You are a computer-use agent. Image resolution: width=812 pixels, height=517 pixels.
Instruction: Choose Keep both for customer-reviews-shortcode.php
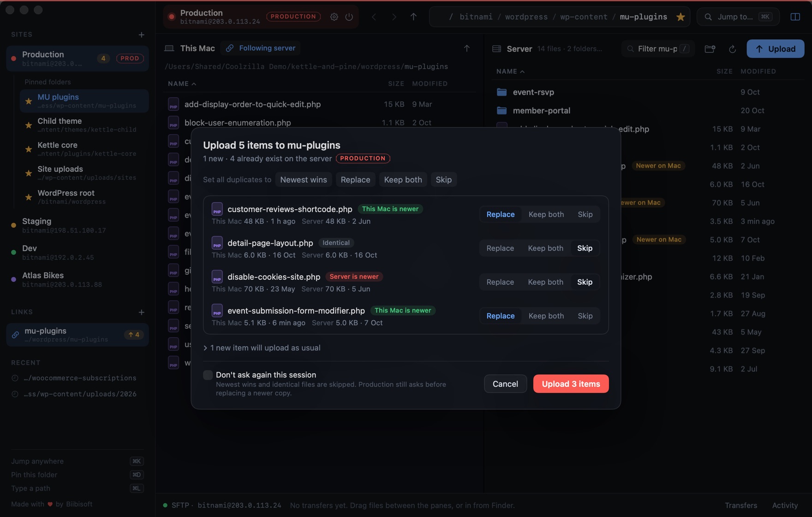pos(546,214)
